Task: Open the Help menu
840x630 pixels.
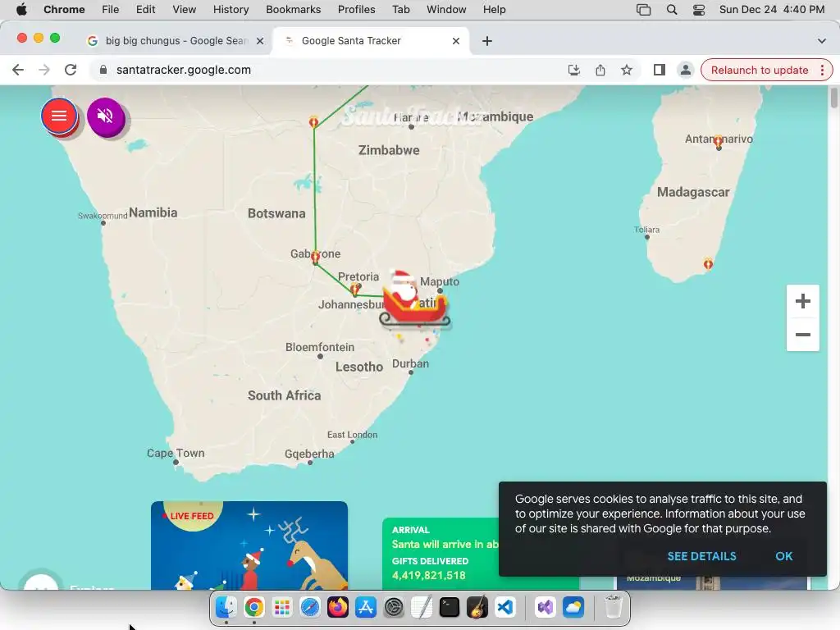Action: 494,9
